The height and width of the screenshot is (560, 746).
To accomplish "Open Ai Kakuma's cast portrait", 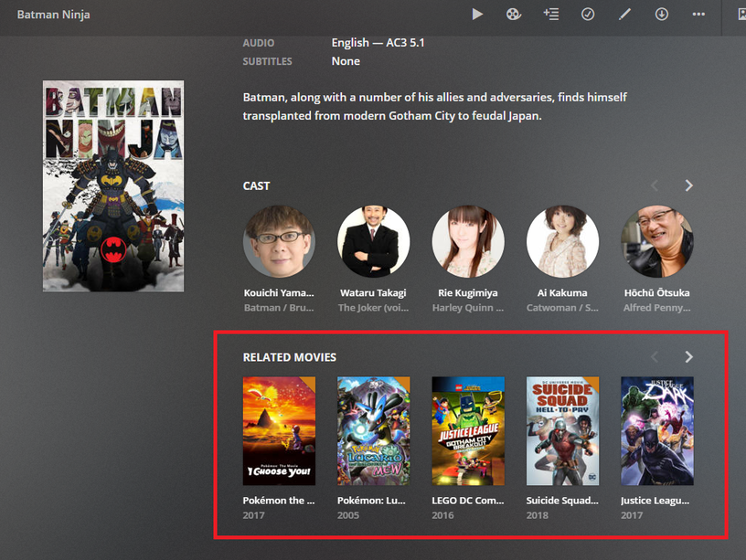I will click(562, 241).
